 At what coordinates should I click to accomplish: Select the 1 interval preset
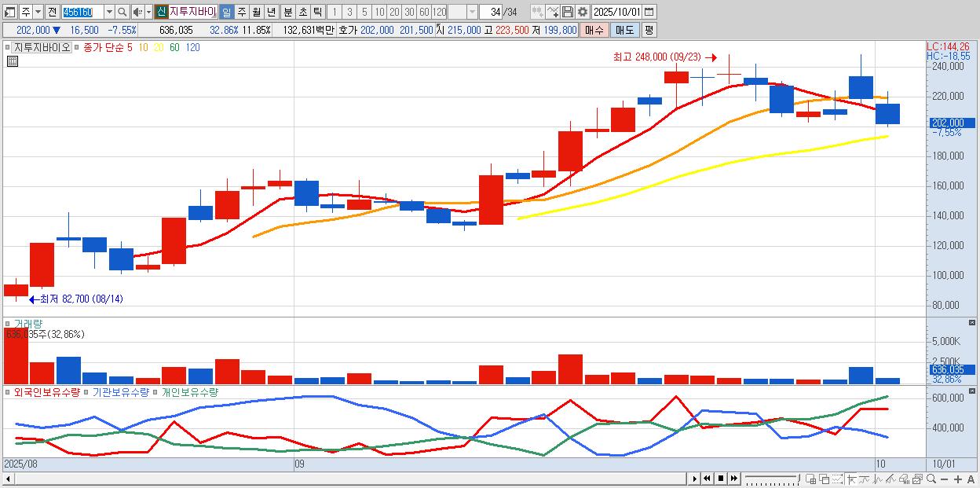coord(334,12)
